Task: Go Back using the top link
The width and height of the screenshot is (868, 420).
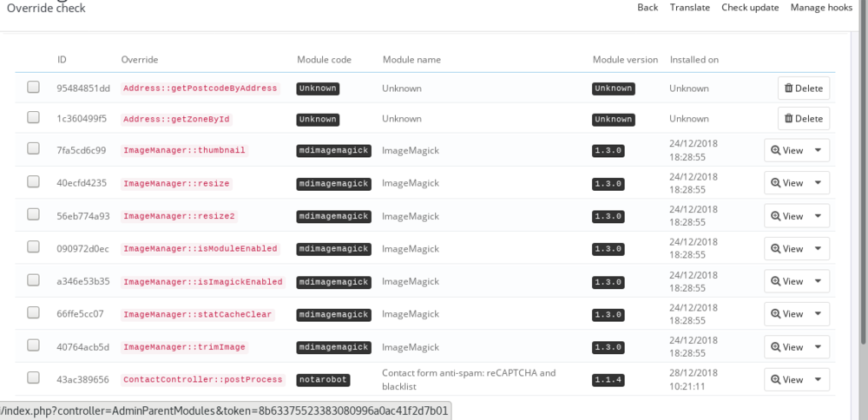Action: pyautogui.click(x=648, y=8)
